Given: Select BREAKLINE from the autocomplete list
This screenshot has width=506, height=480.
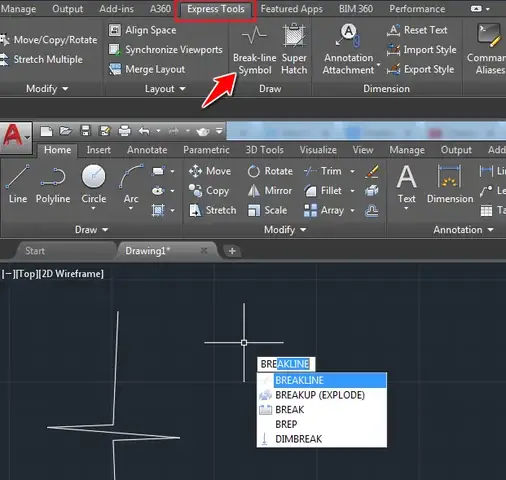Looking at the screenshot, I should tap(322, 380).
